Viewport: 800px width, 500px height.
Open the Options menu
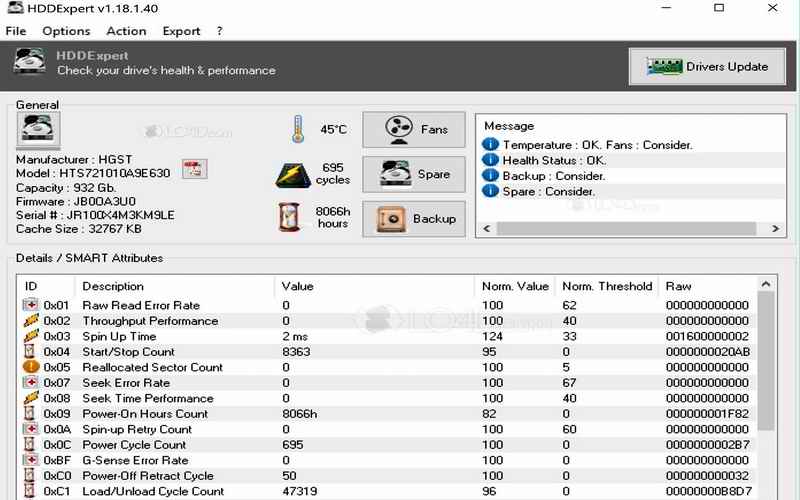pyautogui.click(x=66, y=31)
